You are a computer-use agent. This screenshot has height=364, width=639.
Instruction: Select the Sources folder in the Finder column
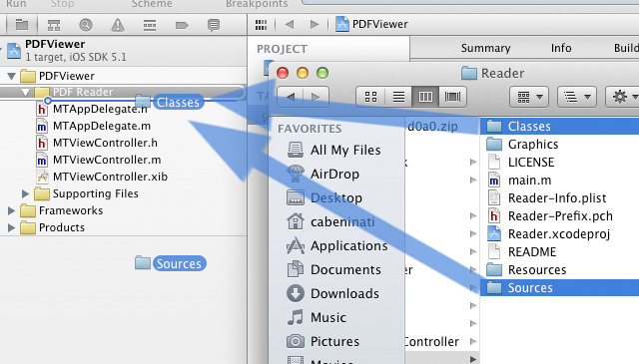click(x=559, y=288)
